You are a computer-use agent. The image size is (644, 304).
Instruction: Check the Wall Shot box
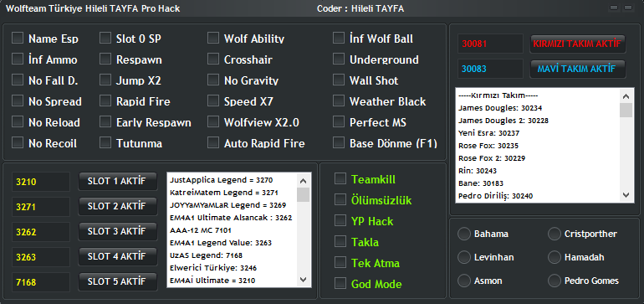pos(339,80)
